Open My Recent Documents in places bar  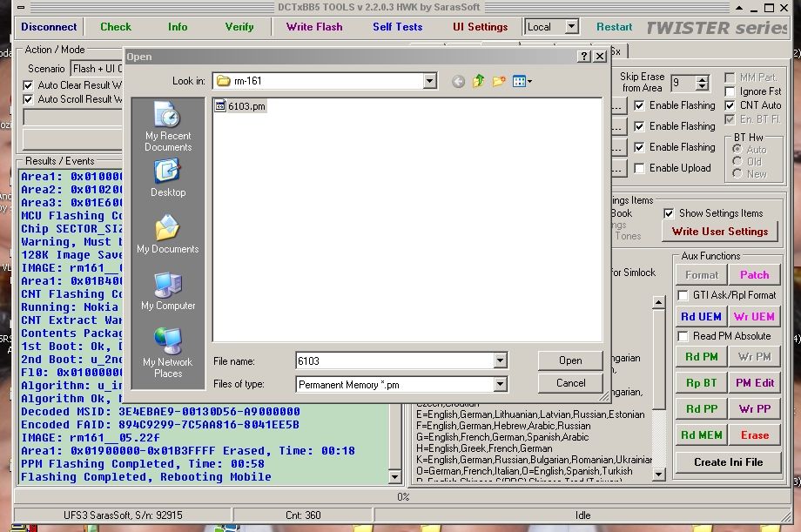pyautogui.click(x=168, y=126)
